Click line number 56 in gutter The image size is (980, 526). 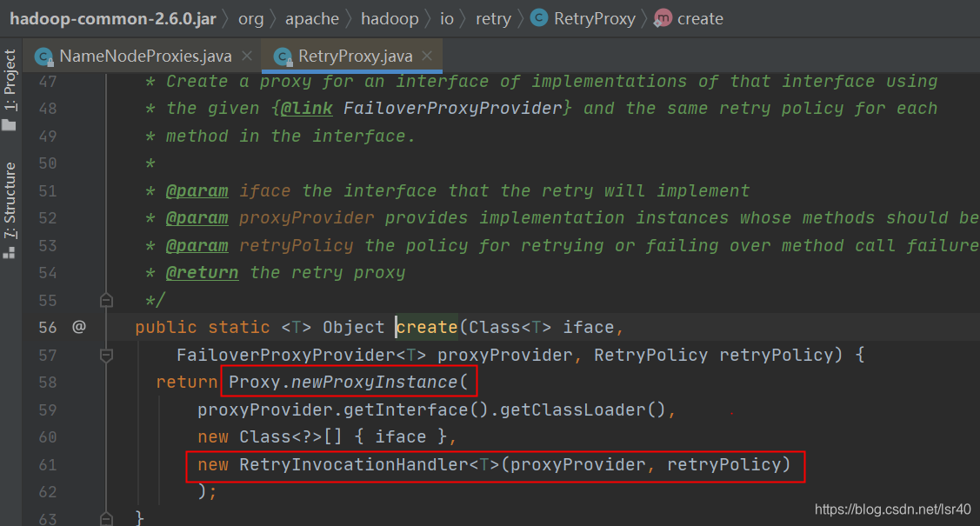pyautogui.click(x=48, y=328)
